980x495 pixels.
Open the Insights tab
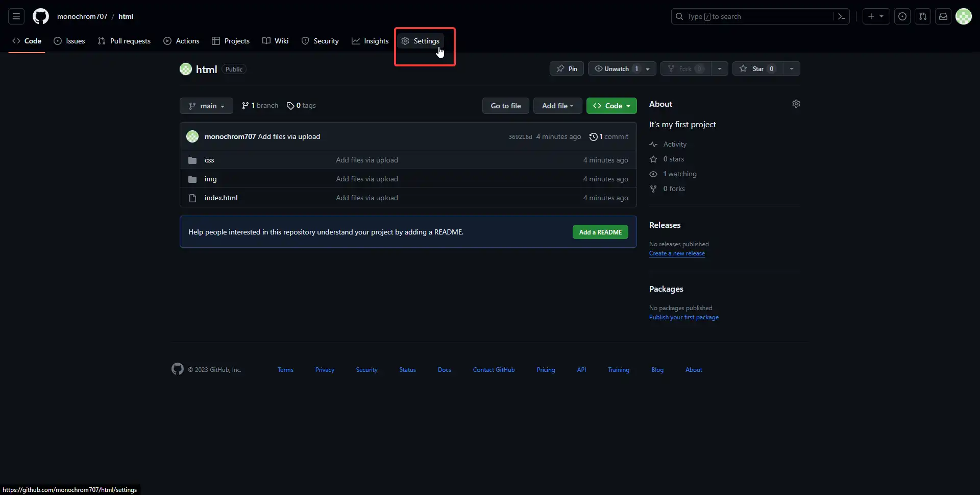coord(370,41)
